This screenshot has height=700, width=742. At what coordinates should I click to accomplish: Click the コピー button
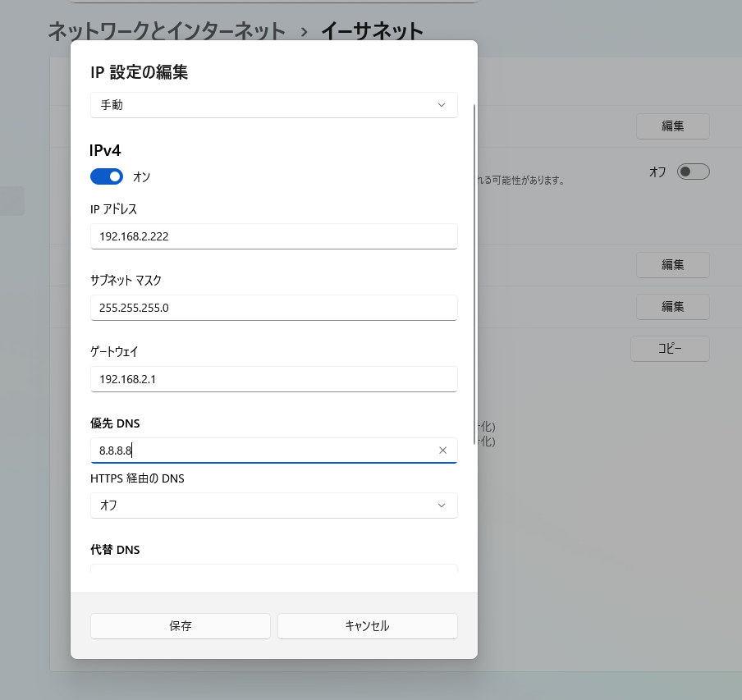[670, 349]
